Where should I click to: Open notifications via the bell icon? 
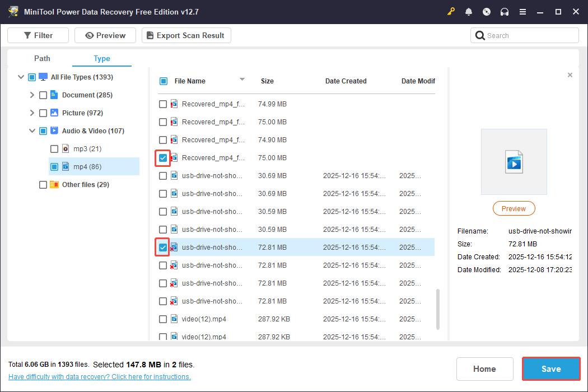(469, 11)
